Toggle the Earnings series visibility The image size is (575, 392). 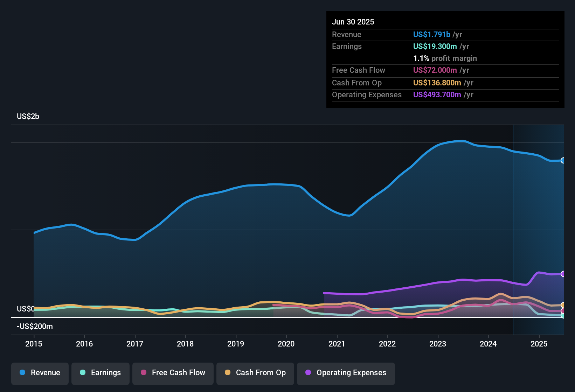[x=100, y=373]
